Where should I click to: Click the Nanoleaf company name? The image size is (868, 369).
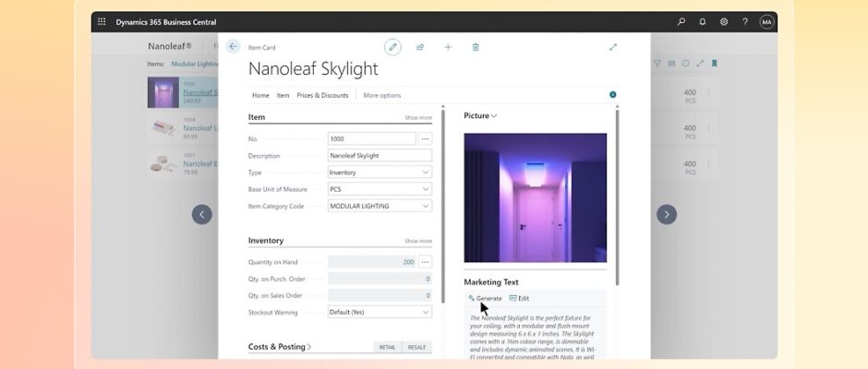tap(169, 46)
